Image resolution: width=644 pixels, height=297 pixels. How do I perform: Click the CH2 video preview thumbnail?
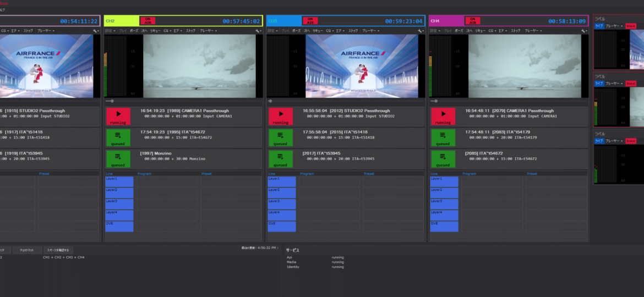199,66
